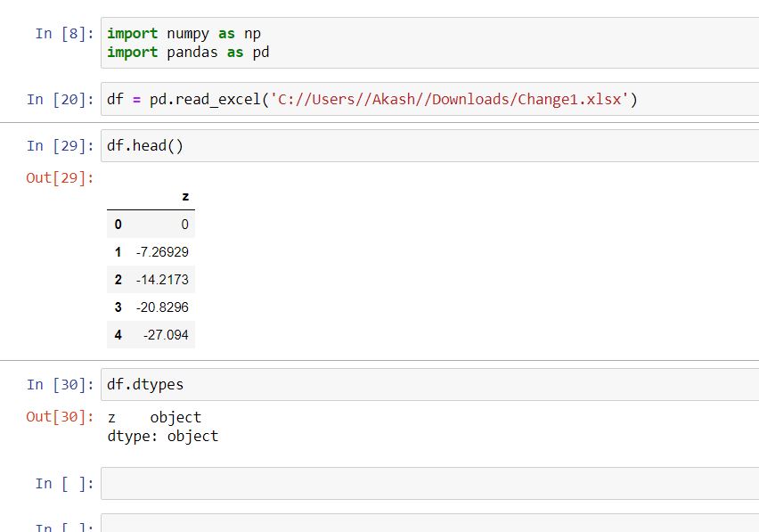Select the Out[30] output prompt

coord(60,416)
